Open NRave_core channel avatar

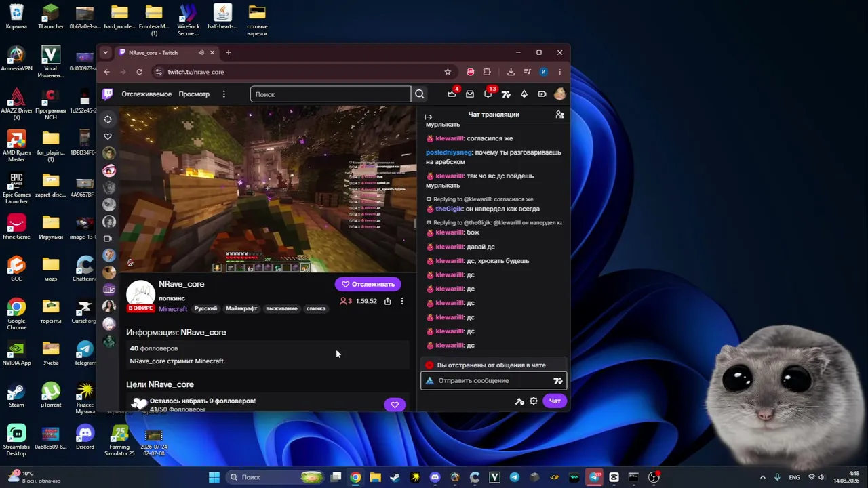pyautogui.click(x=140, y=295)
